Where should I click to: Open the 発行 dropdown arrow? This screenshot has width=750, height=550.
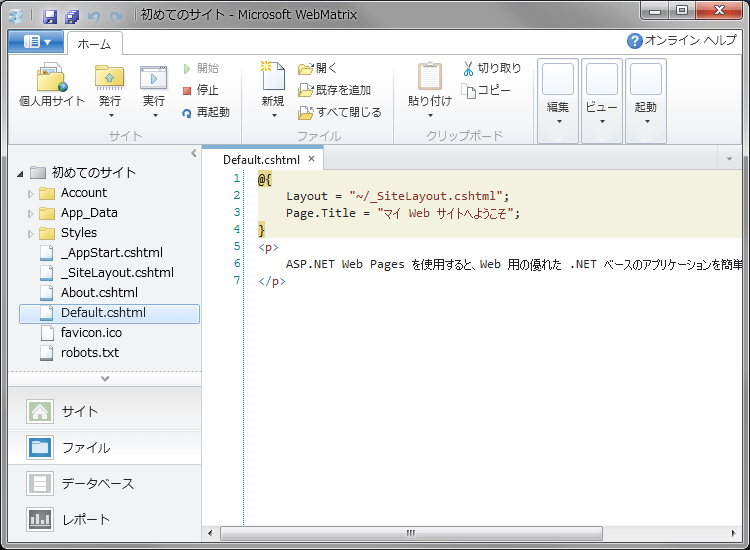pos(111,116)
